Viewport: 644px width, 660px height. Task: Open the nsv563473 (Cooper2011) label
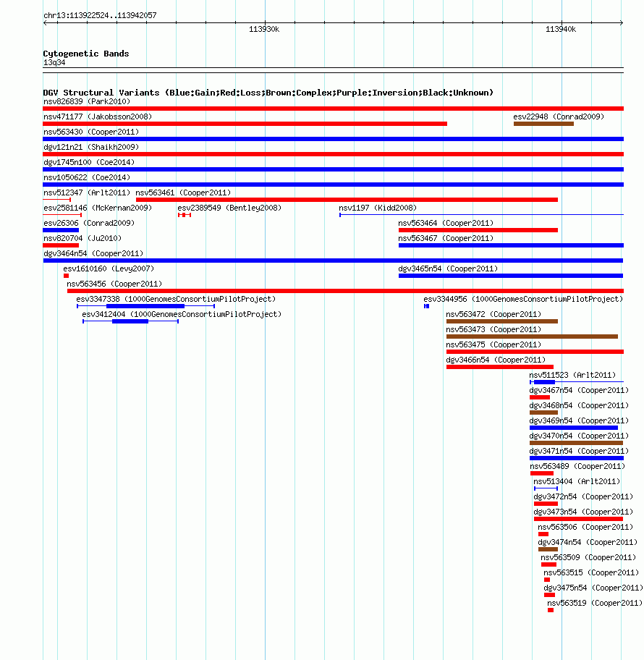[493, 329]
